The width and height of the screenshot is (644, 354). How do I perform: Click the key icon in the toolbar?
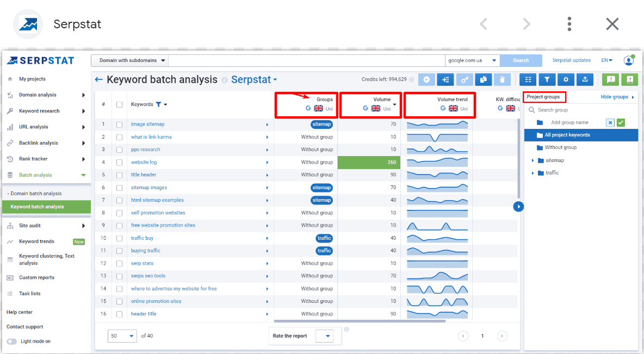[465, 80]
